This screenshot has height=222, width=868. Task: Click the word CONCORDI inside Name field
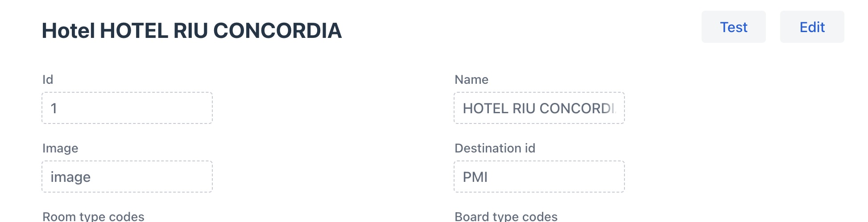pyautogui.click(x=578, y=108)
